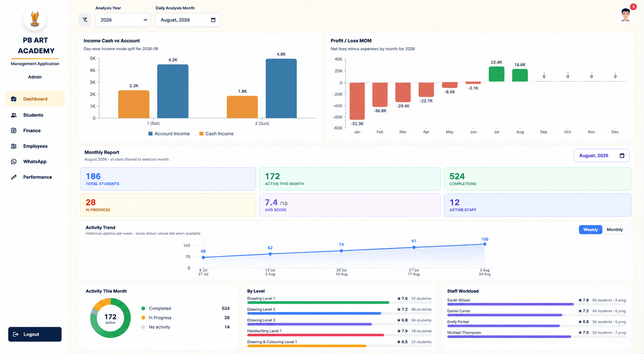Click the Activity Trend point labeled 74
The width and height of the screenshot is (644, 354).
pos(341,251)
